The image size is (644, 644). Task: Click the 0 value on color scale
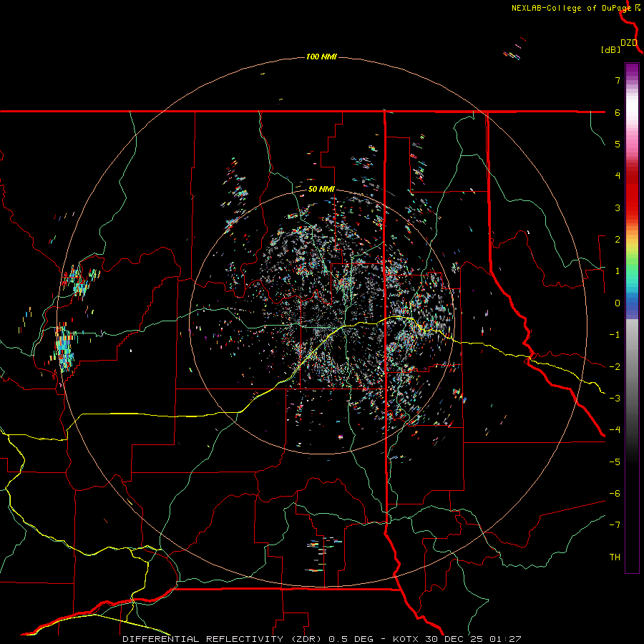(618, 303)
